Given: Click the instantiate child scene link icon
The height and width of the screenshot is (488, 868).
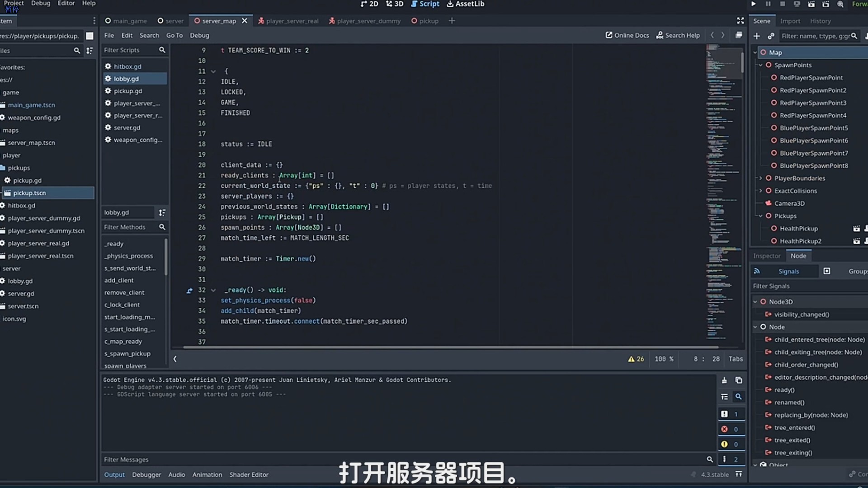Looking at the screenshot, I should (x=771, y=36).
